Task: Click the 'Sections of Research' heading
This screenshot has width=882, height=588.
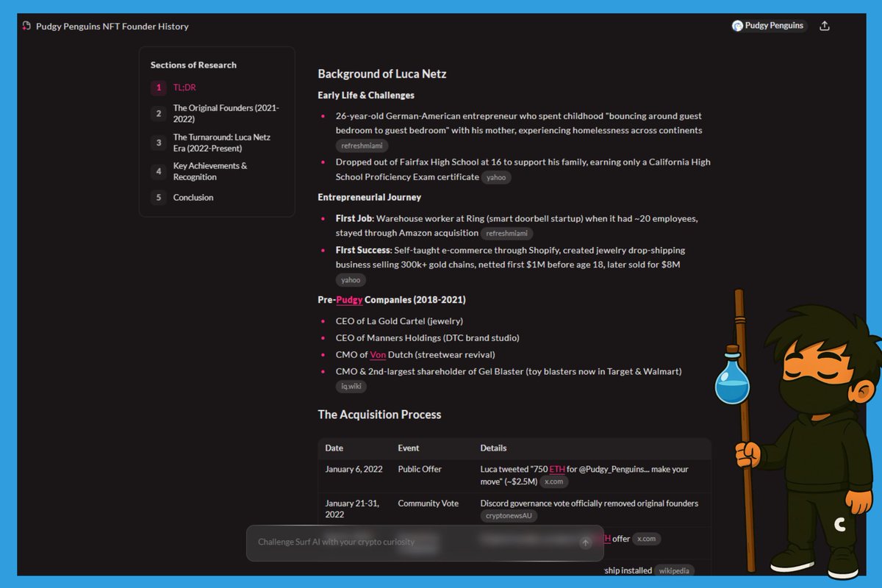Action: tap(193, 65)
